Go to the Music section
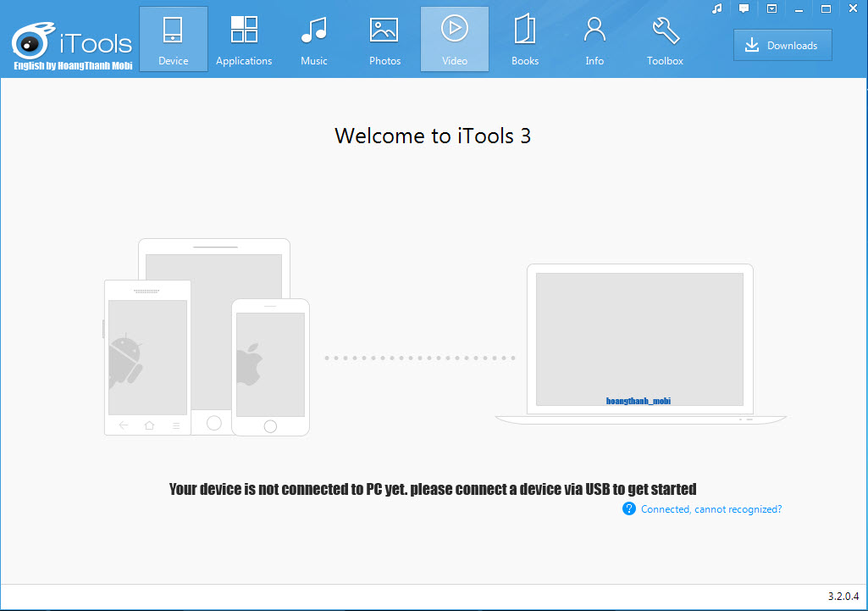 tap(314, 39)
